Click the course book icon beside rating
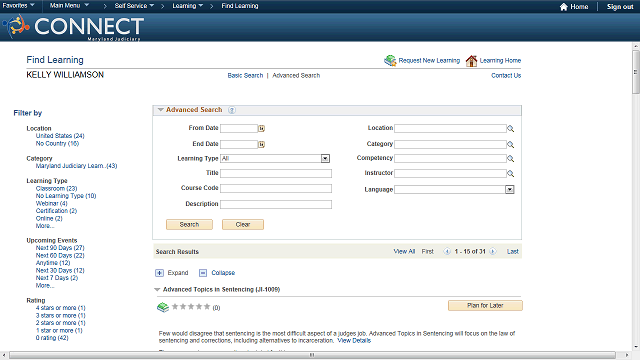Screen dimensions: 640x360 tap(163, 307)
